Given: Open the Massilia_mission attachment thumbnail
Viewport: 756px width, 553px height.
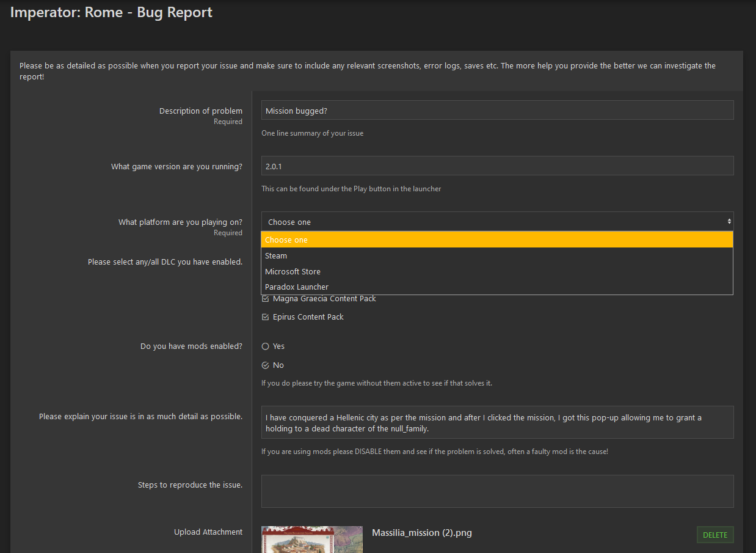Looking at the screenshot, I should pyautogui.click(x=311, y=540).
